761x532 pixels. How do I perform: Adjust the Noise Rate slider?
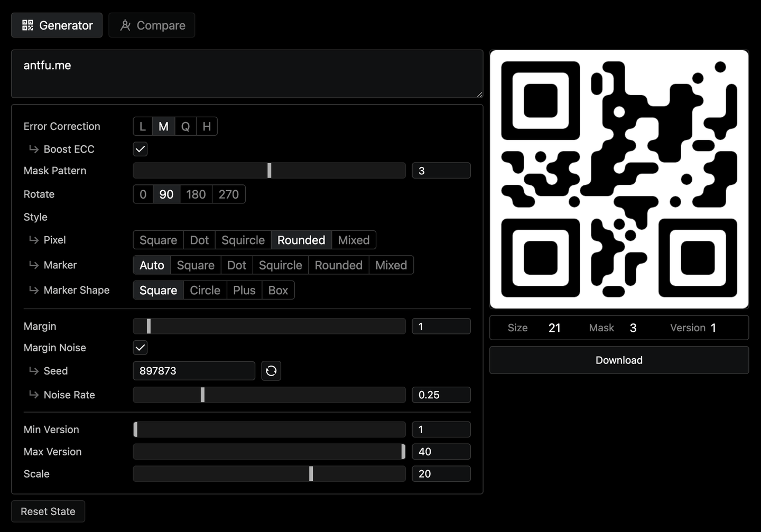(203, 395)
